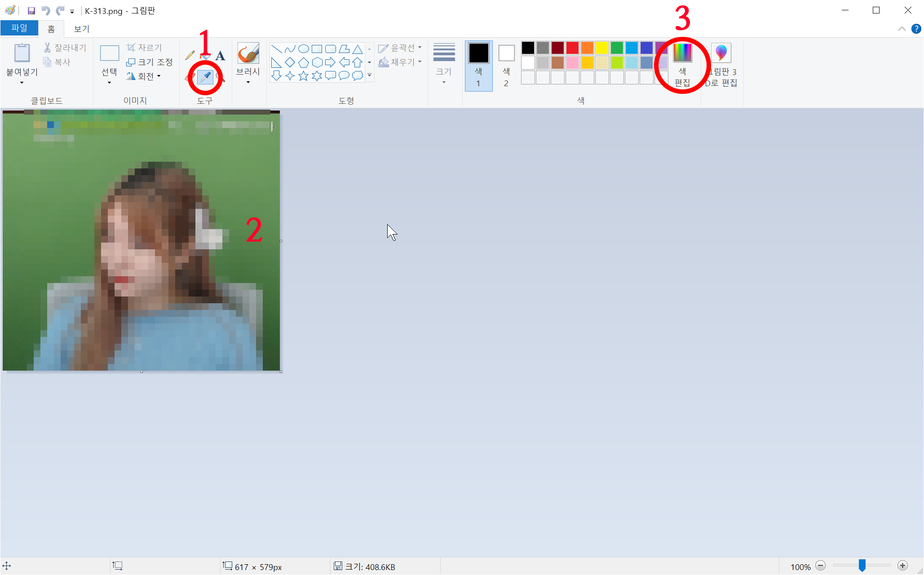This screenshot has width=924, height=575.
Task: Switch to the View tab
Action: coord(81,29)
